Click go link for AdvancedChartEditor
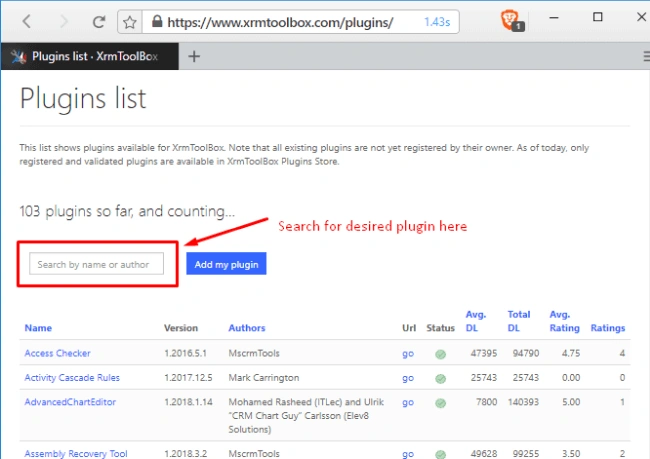The width and height of the screenshot is (650, 459). [408, 403]
